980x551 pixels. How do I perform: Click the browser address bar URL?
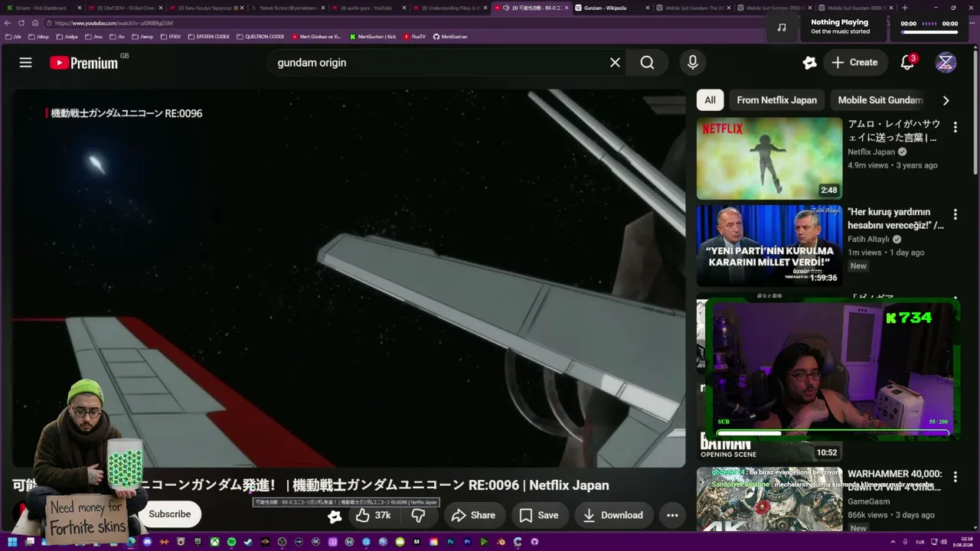coord(114,23)
